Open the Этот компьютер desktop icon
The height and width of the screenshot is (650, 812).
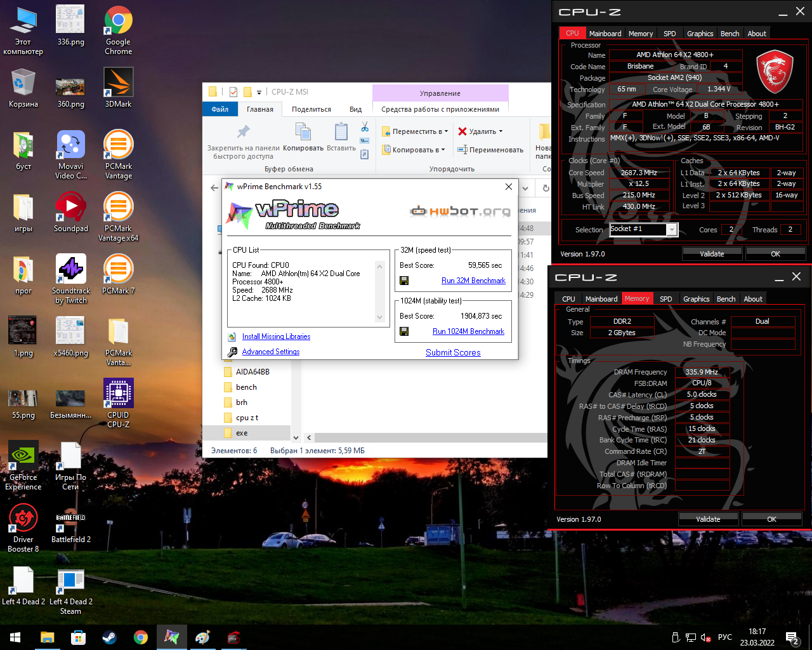(x=23, y=30)
